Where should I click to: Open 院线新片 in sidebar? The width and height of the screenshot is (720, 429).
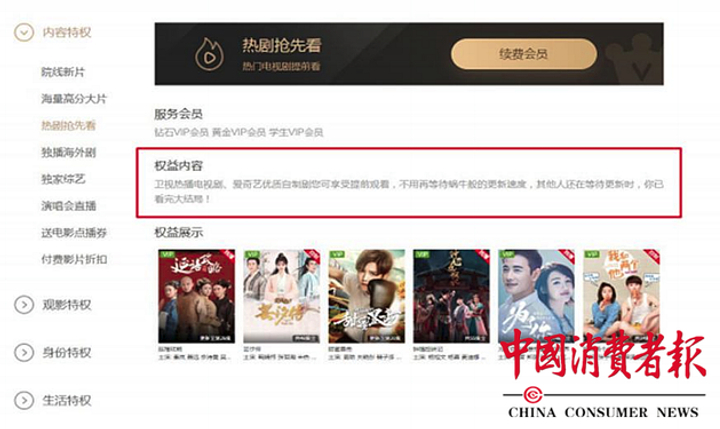coord(63,72)
